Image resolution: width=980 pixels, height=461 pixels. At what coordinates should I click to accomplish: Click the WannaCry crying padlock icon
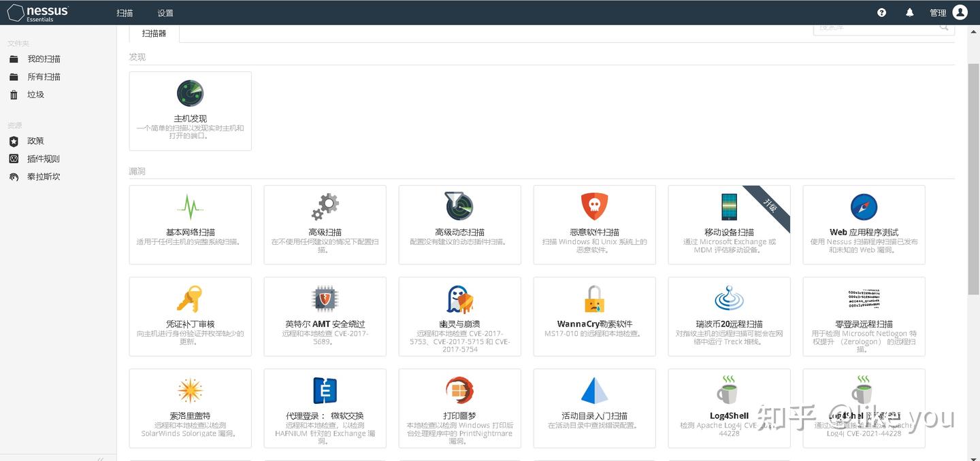click(x=594, y=298)
